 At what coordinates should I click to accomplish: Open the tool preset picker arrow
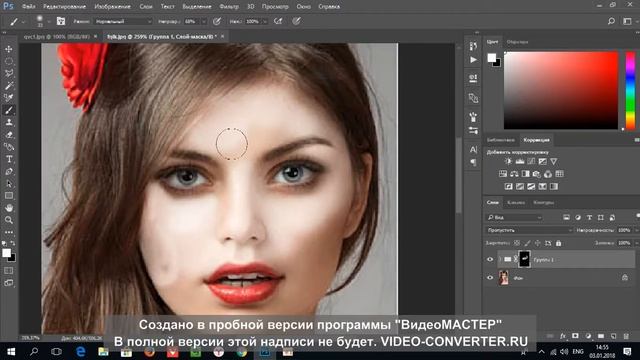(23, 22)
